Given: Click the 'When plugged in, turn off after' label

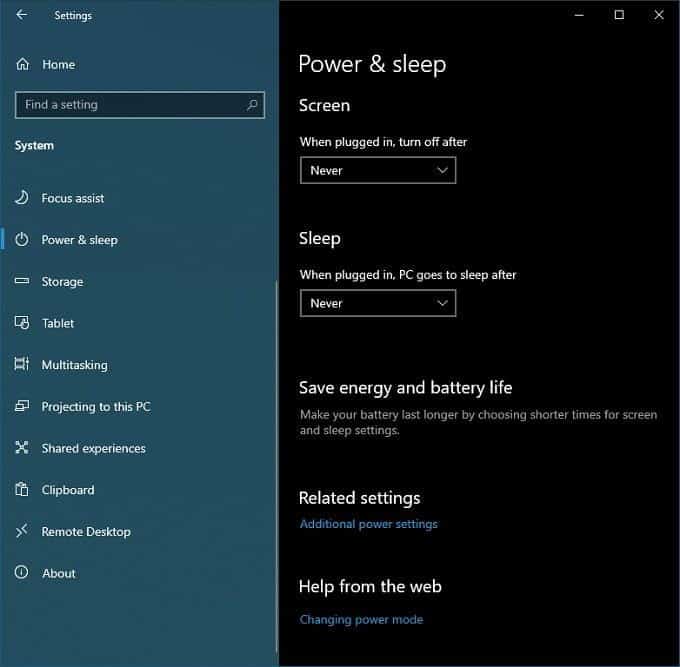Looking at the screenshot, I should [383, 142].
